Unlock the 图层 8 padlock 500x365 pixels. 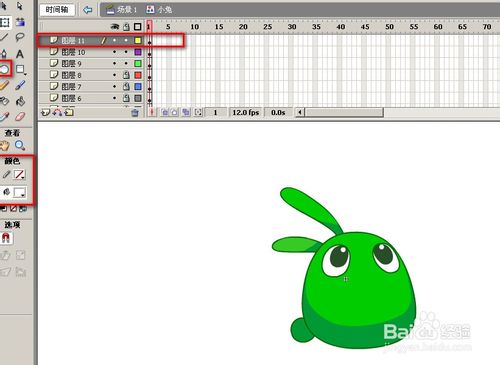click(126, 75)
